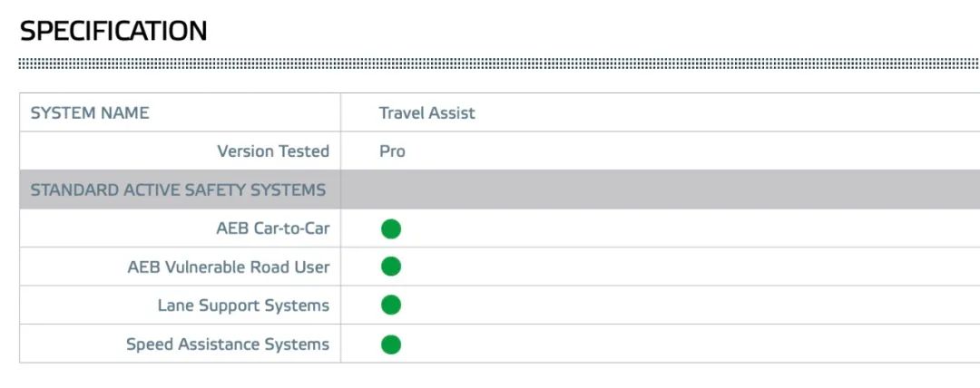The image size is (980, 388).
Task: Click the green dot for Speed Assistance Systems
Action: (390, 344)
